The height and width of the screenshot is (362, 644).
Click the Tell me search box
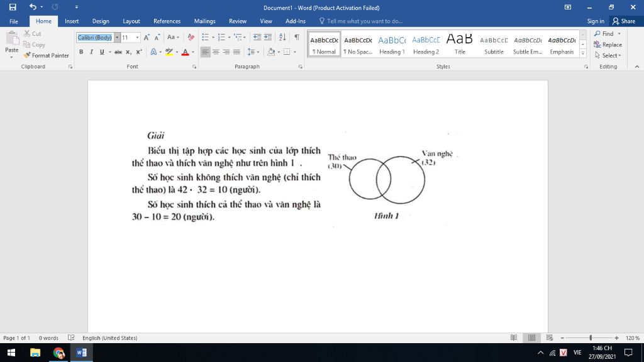[x=365, y=21]
